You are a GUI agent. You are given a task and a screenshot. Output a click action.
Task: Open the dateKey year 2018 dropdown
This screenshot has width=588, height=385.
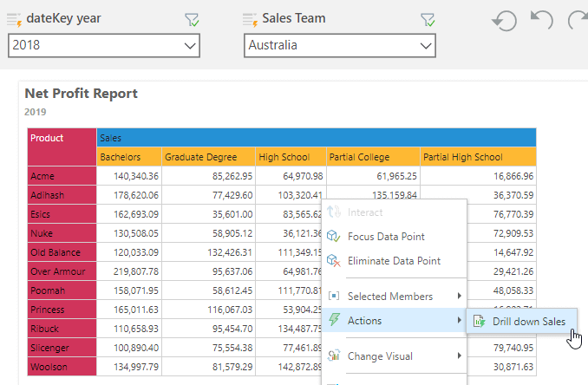tap(104, 45)
